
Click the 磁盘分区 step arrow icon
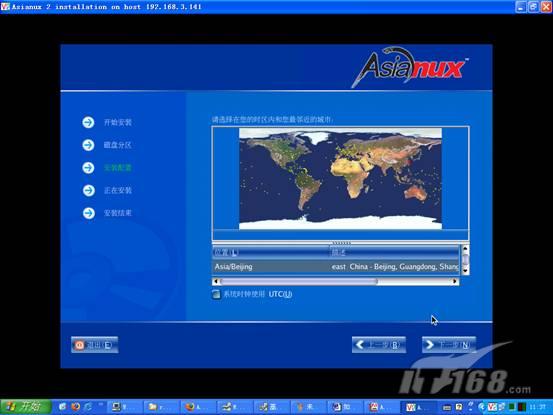coord(89,145)
